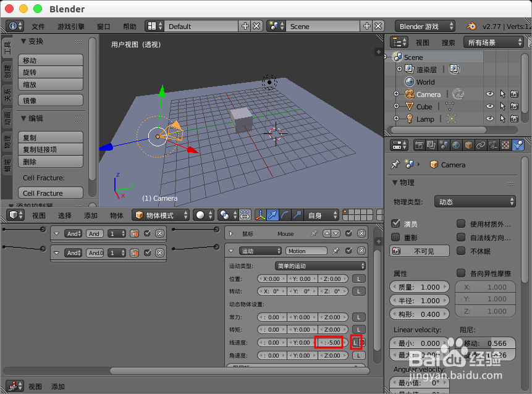The height and width of the screenshot is (394, 532).
Task: Toggle renderability camera icon for Lamp
Action: pyautogui.click(x=514, y=119)
